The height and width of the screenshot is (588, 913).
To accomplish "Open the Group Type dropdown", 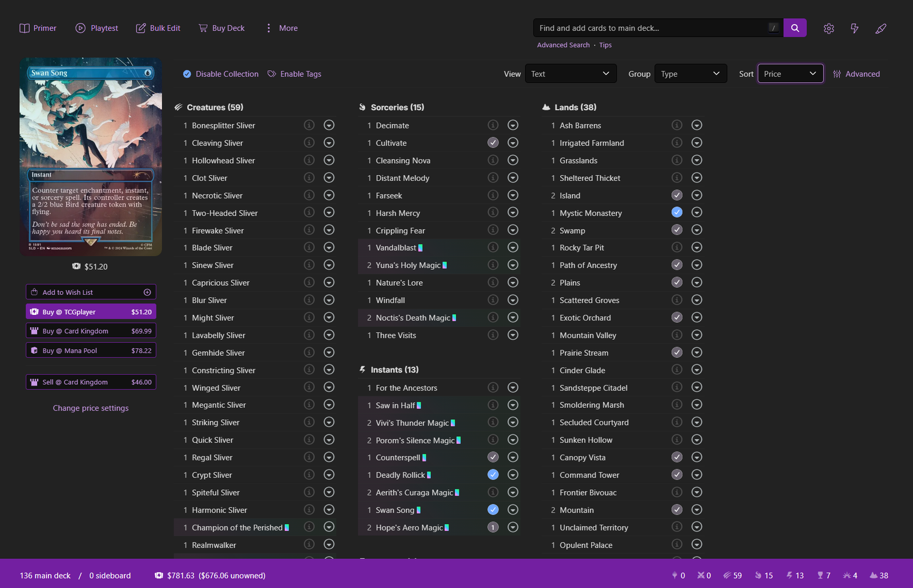I will click(x=690, y=74).
